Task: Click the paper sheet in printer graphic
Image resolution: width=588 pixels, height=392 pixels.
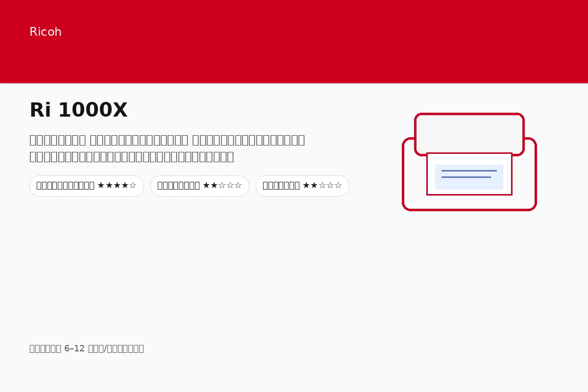Action: pos(469,174)
